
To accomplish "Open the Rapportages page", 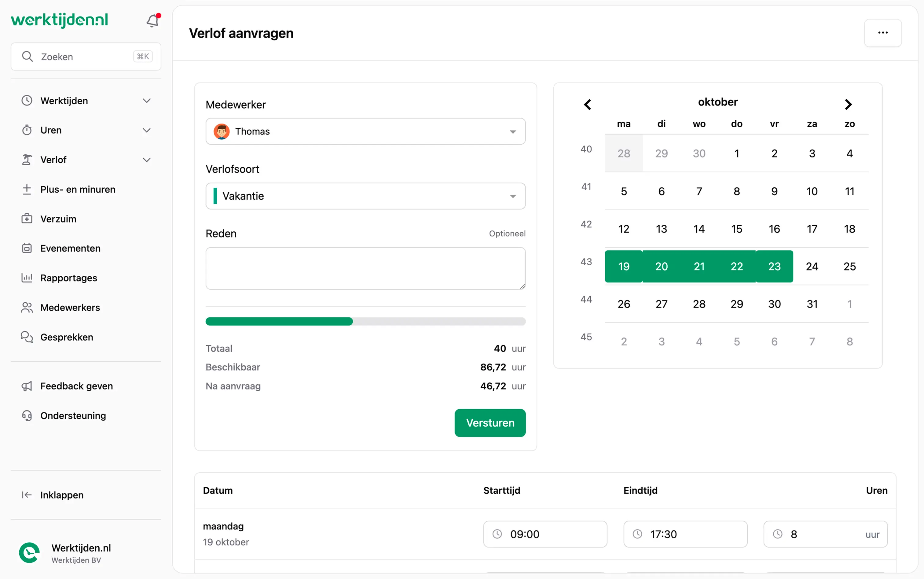I will click(x=69, y=278).
